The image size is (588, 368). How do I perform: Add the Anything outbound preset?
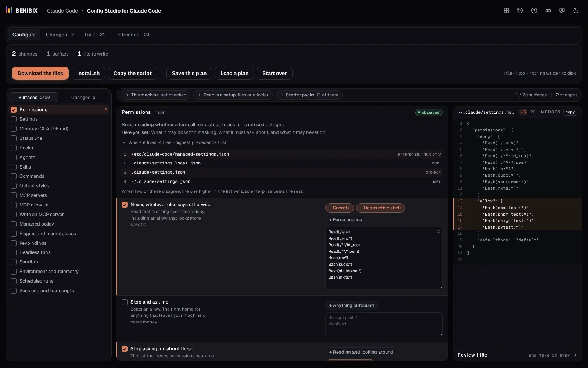click(x=352, y=305)
